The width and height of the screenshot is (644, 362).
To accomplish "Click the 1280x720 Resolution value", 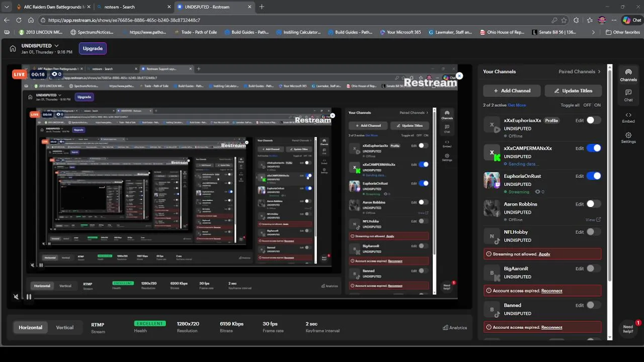I will tap(188, 324).
